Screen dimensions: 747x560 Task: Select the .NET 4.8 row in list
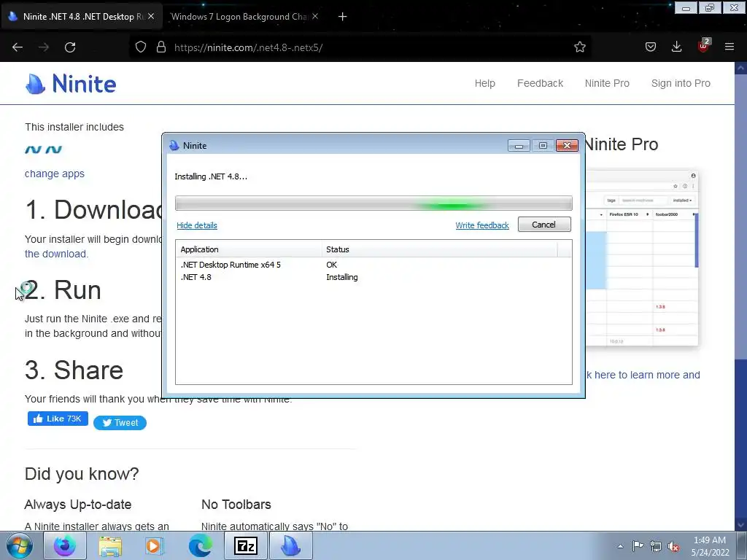(373, 277)
